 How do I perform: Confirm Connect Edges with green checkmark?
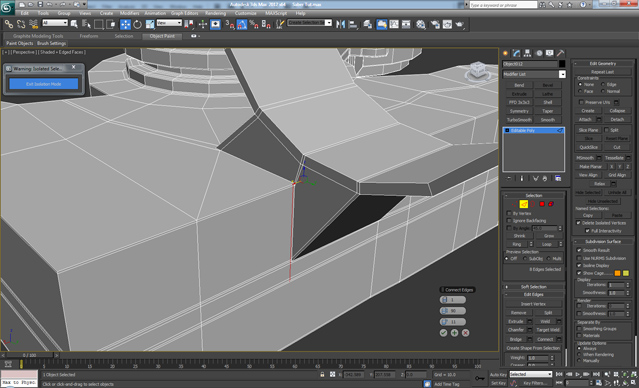(443, 333)
